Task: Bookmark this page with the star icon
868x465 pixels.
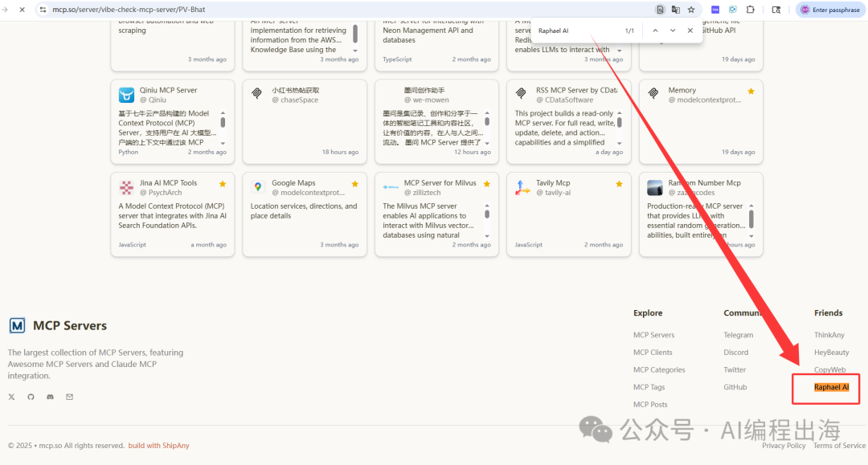Action: click(x=690, y=10)
